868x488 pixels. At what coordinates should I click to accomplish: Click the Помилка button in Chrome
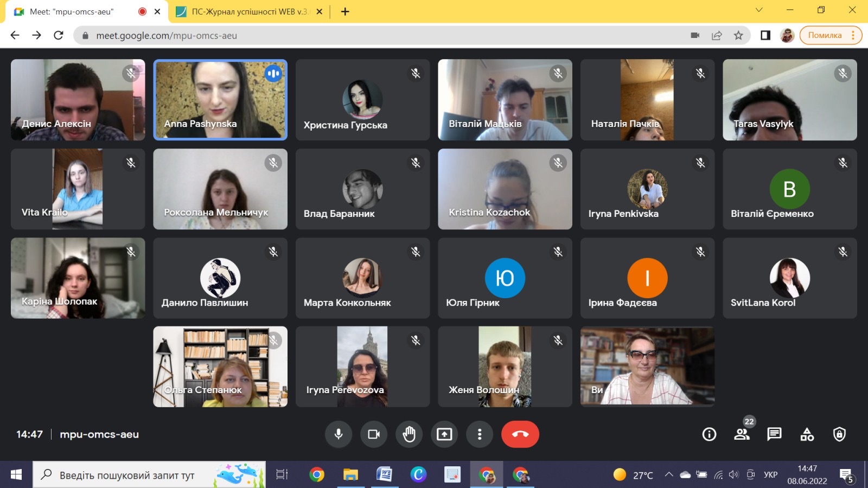click(x=825, y=35)
